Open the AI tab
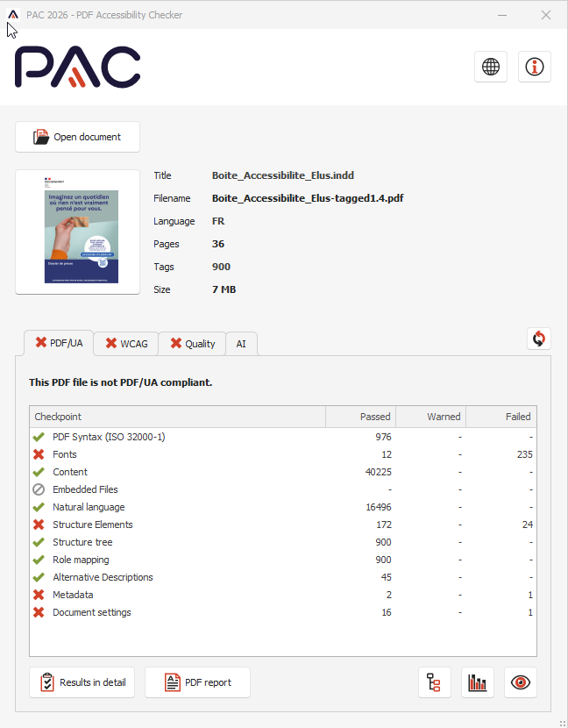Image resolution: width=568 pixels, height=728 pixels. pos(241,344)
